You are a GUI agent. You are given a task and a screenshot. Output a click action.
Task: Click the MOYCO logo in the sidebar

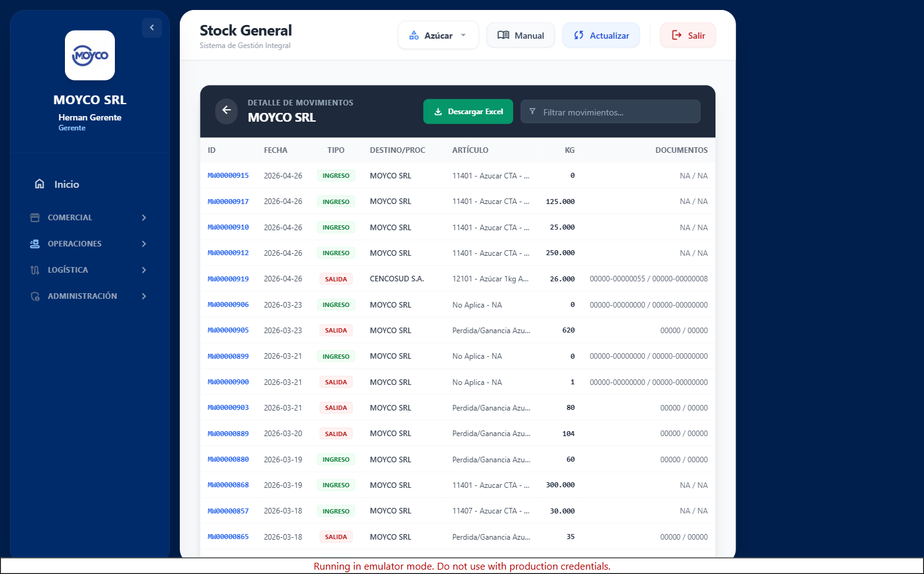point(90,56)
